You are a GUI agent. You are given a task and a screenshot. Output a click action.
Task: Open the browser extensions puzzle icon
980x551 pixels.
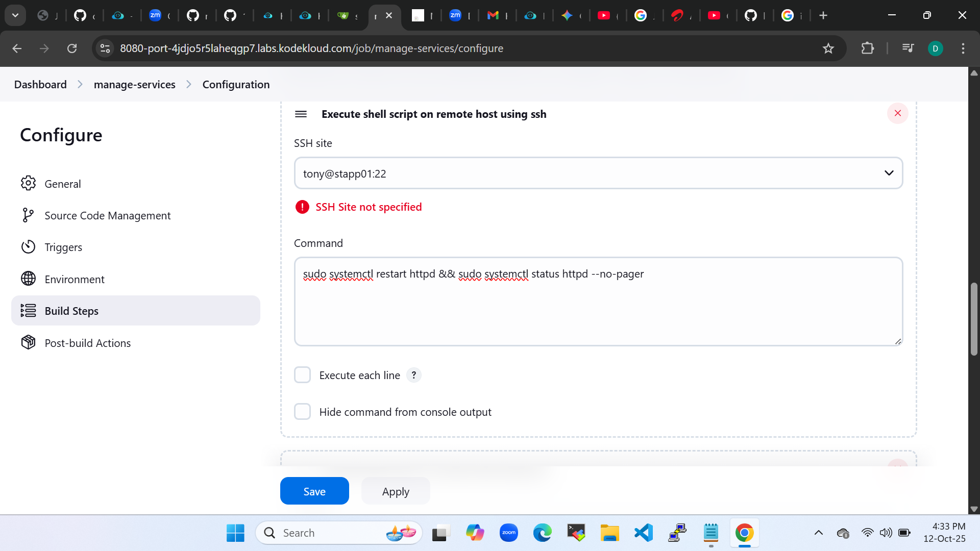[x=867, y=48]
